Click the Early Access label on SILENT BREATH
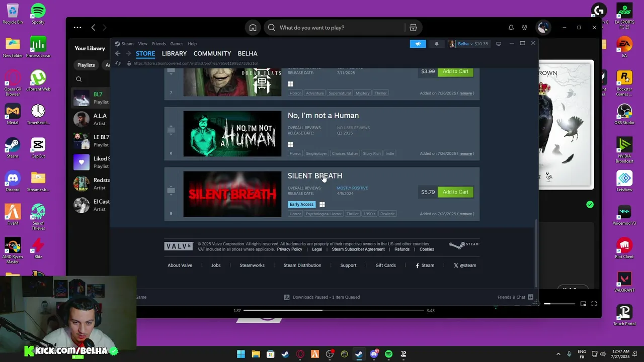 click(x=301, y=204)
